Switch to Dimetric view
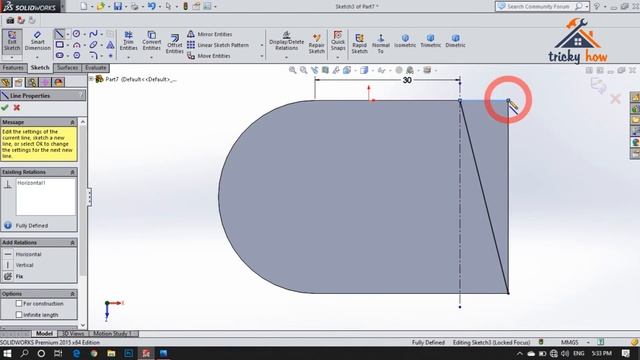The image size is (640, 360). pos(456,41)
